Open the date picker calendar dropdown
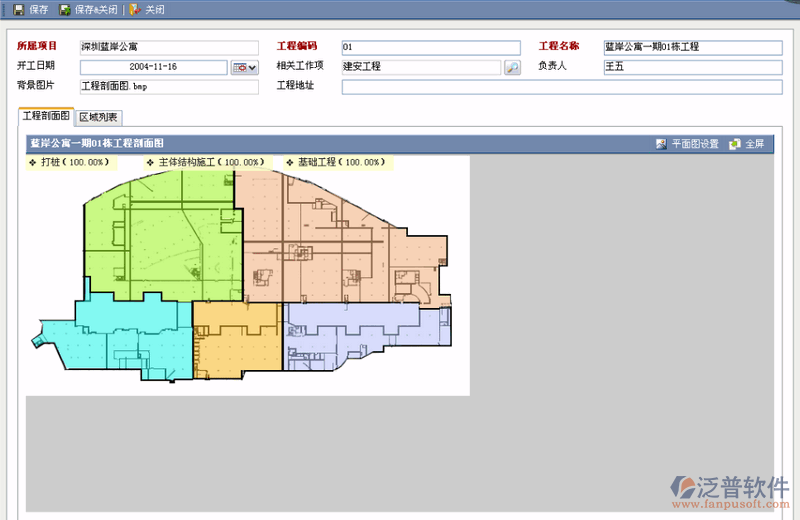The image size is (800, 520). (x=244, y=67)
